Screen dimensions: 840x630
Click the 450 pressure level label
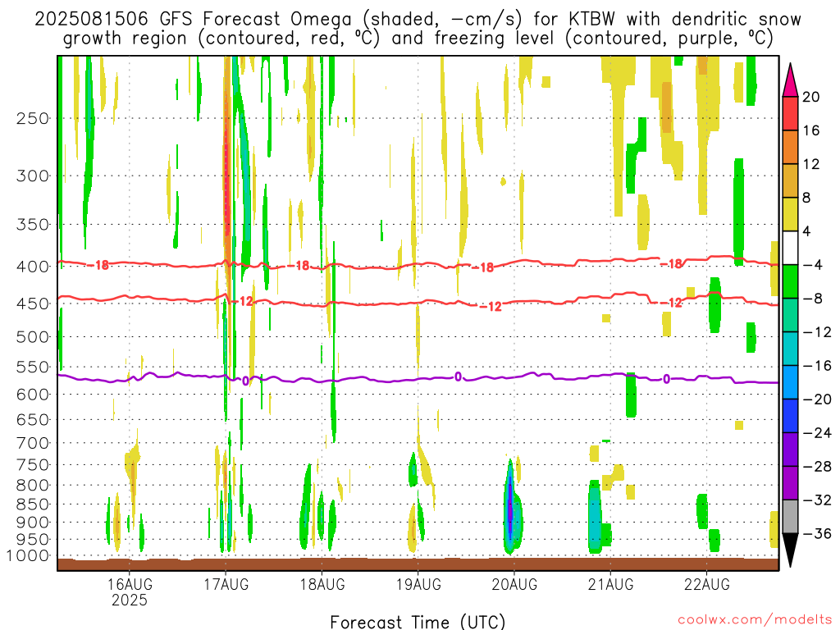(33, 304)
